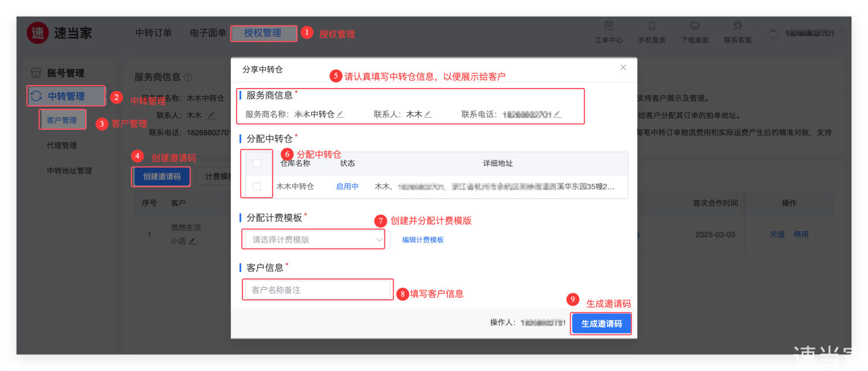Click the 编辑计费模板 link

[423, 240]
